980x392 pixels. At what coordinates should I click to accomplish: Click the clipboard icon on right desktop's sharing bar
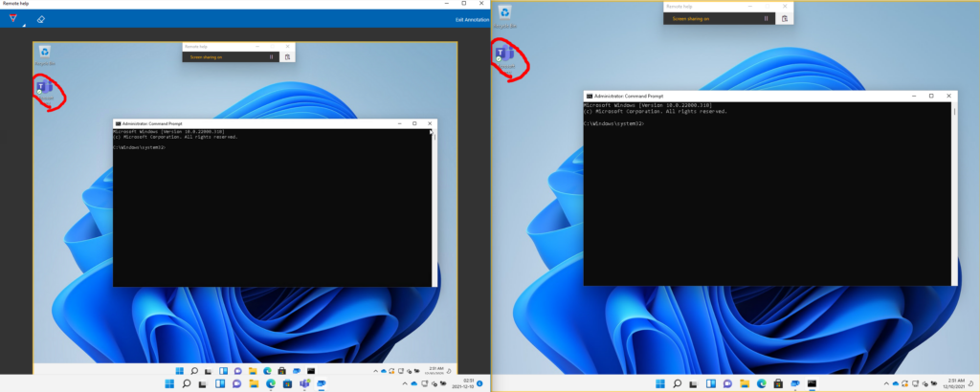tap(785, 19)
